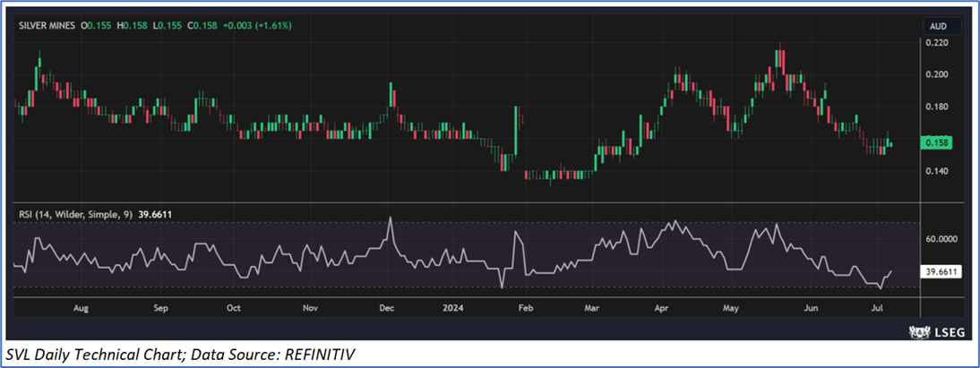Viewport: 980px width, 368px height.
Task: Click the 39.6611 RSI value tag on axis
Action: tap(941, 270)
